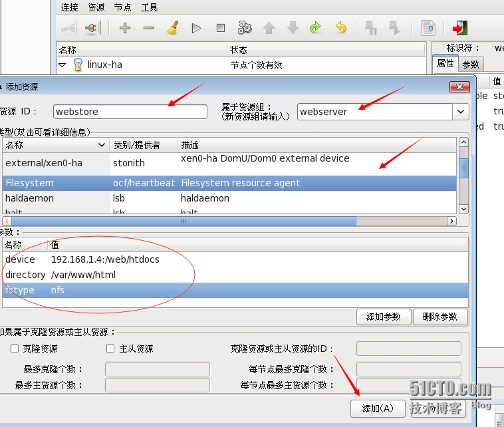This screenshot has width=504, height=427.
Task: Click the red-arrow exit door icon
Action: [x=459, y=28]
